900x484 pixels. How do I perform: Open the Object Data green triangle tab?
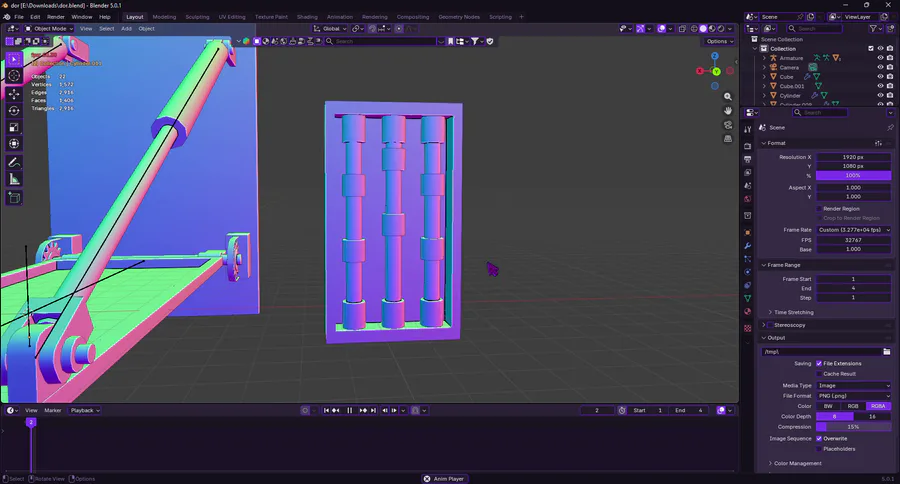(x=748, y=299)
